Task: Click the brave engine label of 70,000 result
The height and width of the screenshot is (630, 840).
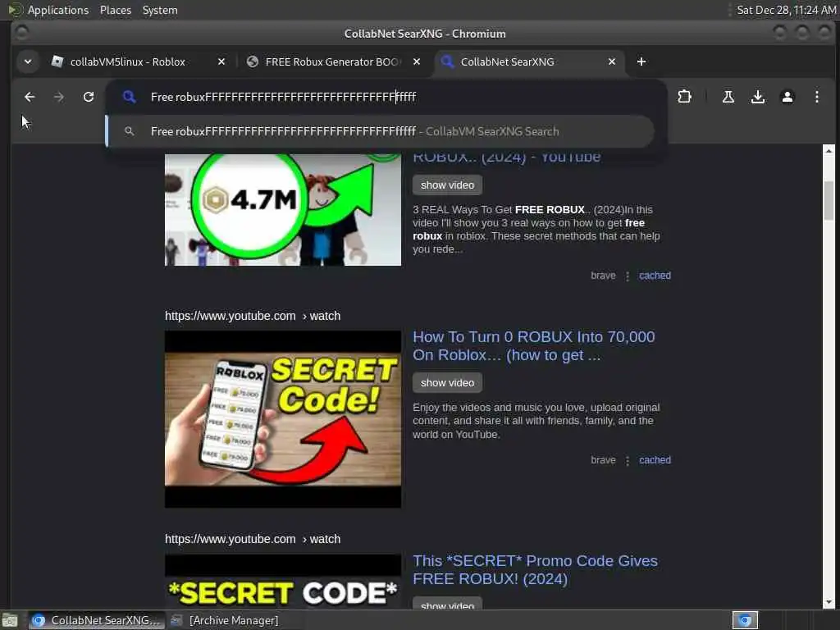Action: point(603,460)
